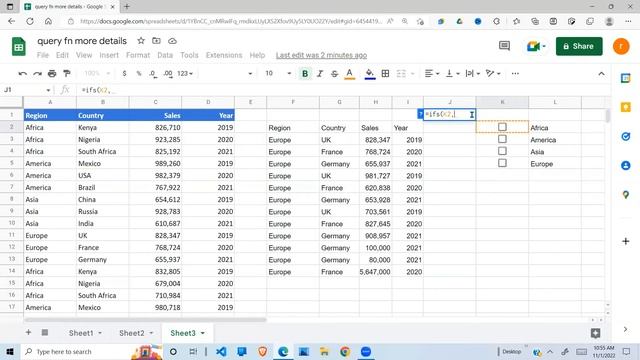Click the print icon
The width and height of the screenshot is (640, 360).
point(52,73)
